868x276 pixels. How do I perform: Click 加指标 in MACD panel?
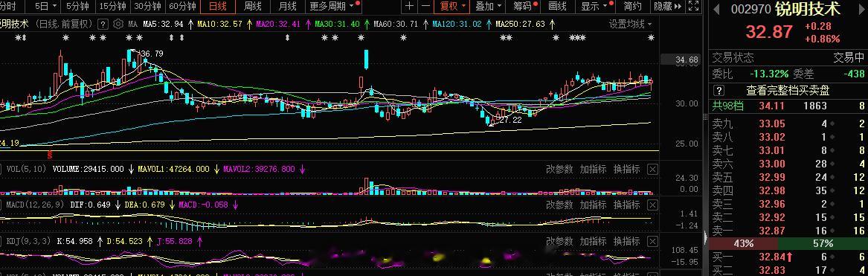pyautogui.click(x=593, y=205)
